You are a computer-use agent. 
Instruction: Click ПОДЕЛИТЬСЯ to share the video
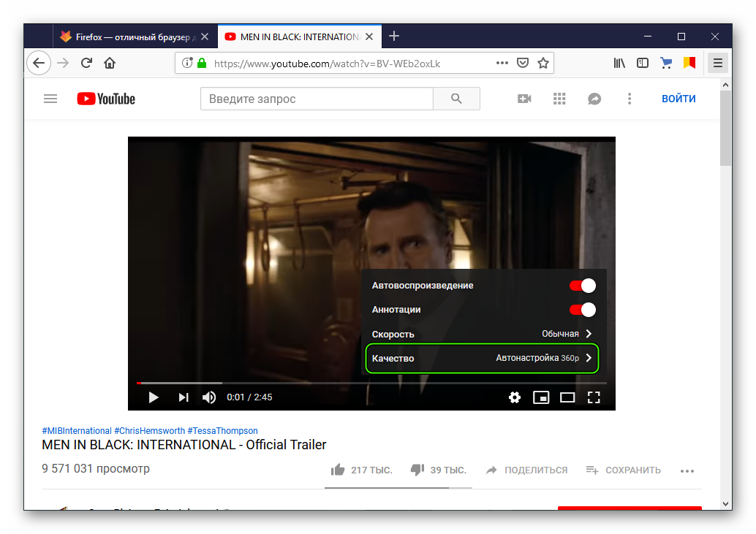click(527, 470)
